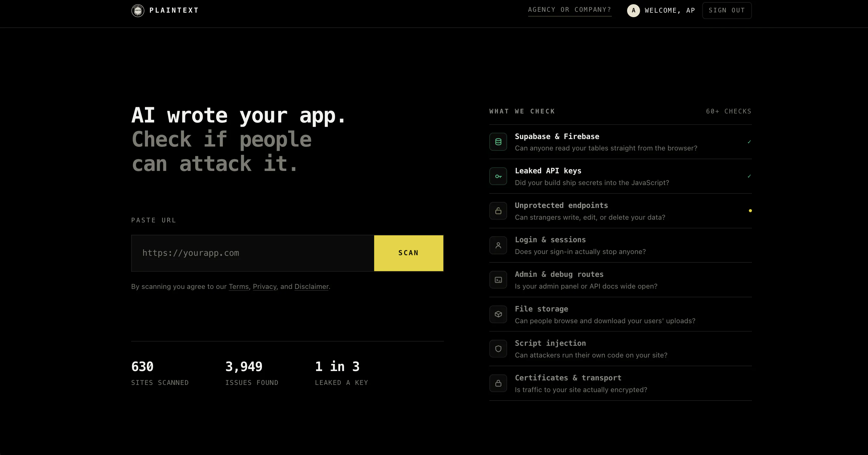Screen dimensions: 868x455
Task: Click the Login & sessions person icon
Action: [498, 245]
